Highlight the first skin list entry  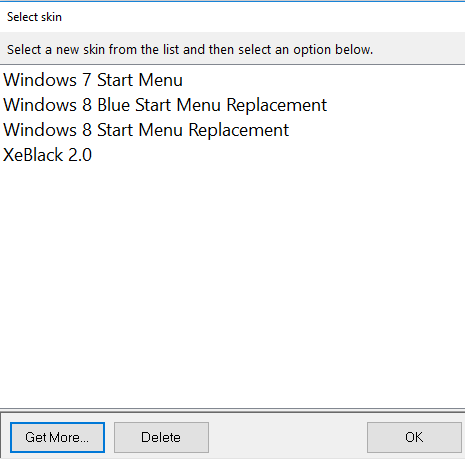tap(93, 80)
